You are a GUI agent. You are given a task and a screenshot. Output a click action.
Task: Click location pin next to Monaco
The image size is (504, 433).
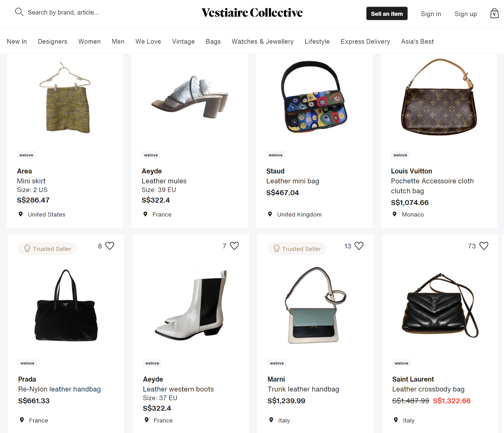(395, 214)
